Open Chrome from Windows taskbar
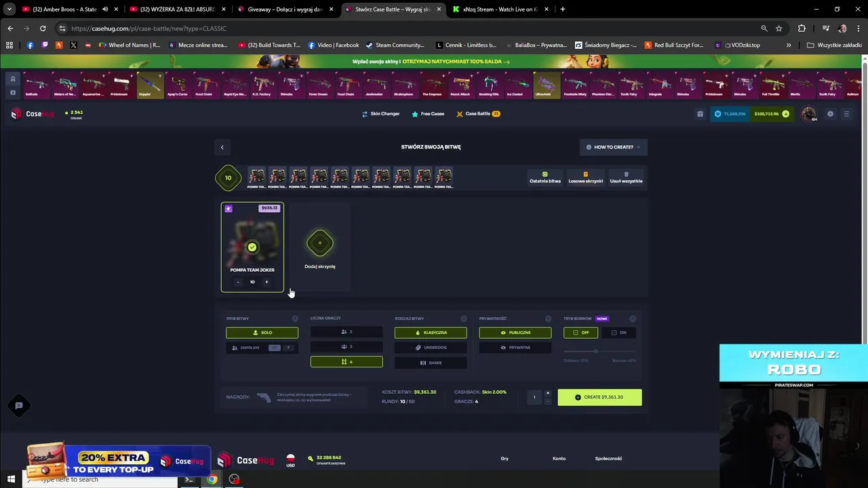This screenshot has height=488, width=868. point(212,479)
